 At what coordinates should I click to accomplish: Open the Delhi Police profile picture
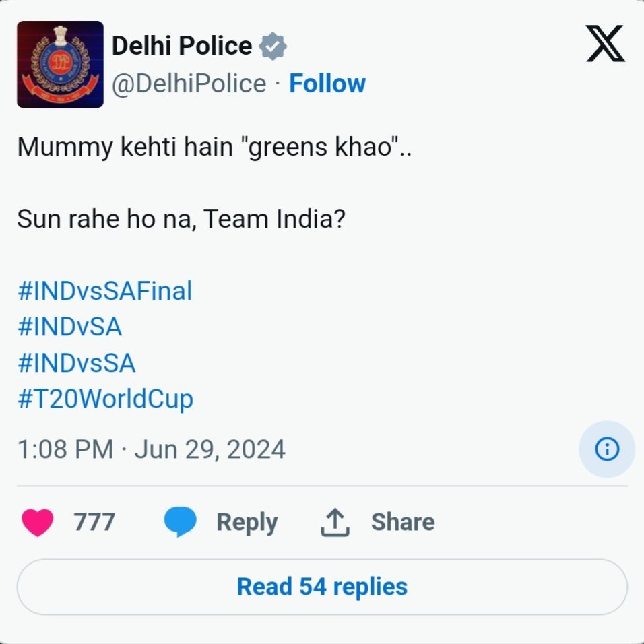[x=60, y=65]
